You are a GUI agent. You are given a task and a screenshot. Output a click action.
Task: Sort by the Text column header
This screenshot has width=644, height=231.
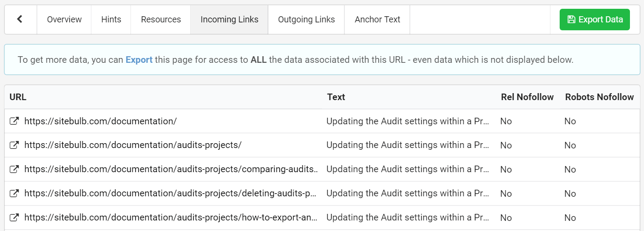pos(336,97)
